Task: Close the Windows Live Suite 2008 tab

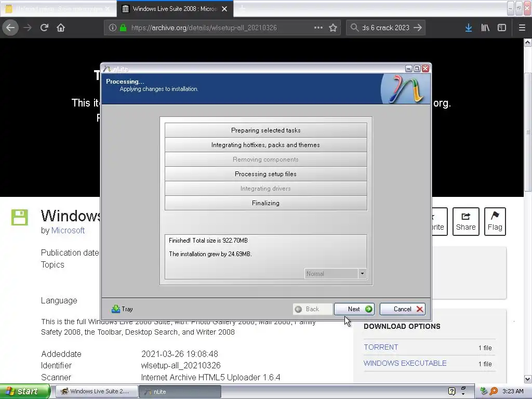Action: click(x=224, y=9)
